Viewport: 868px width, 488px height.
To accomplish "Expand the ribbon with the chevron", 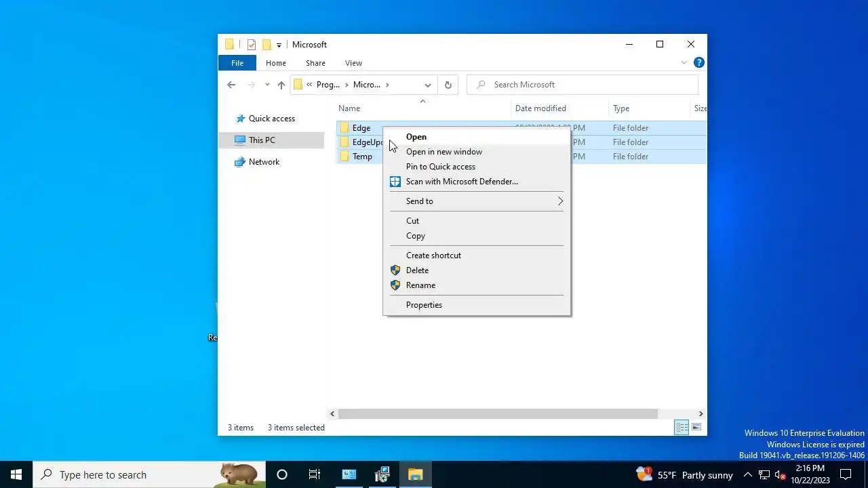I will point(684,62).
